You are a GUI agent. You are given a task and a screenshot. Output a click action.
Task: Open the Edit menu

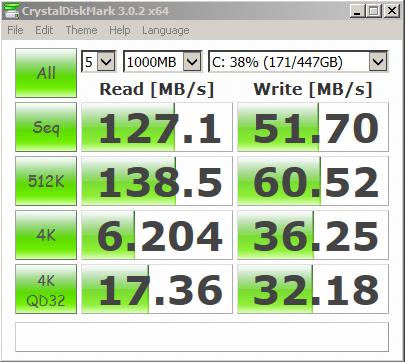click(x=44, y=30)
